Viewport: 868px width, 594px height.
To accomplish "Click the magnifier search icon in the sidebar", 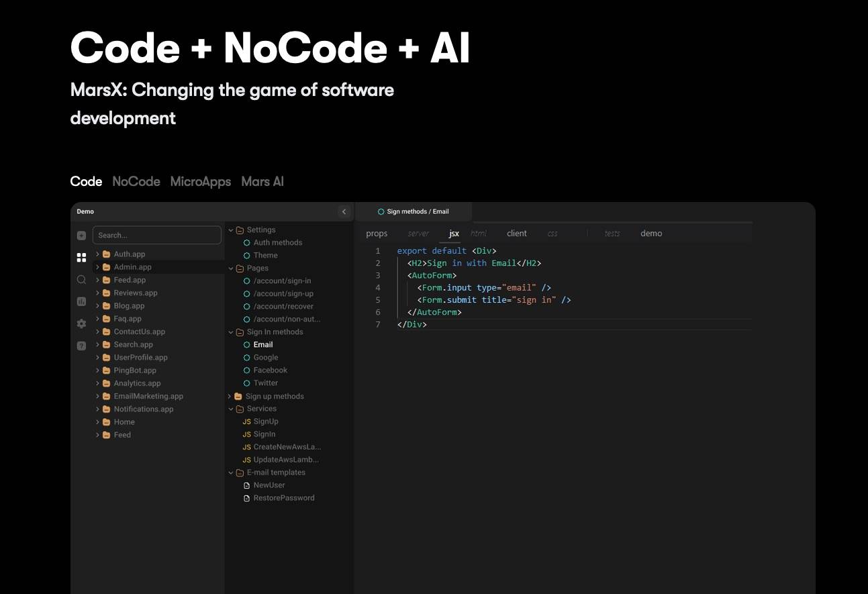I will click(x=81, y=280).
